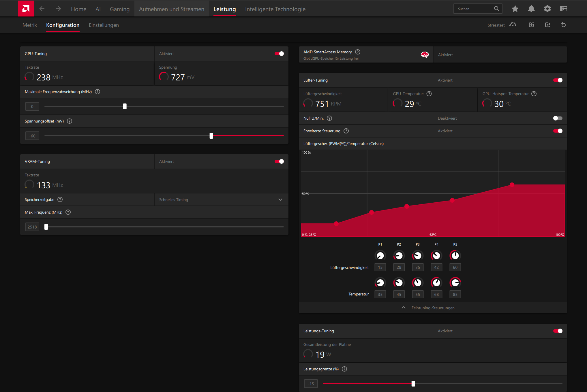Open favorites star icon
The width and height of the screenshot is (587, 392).
[515, 9]
